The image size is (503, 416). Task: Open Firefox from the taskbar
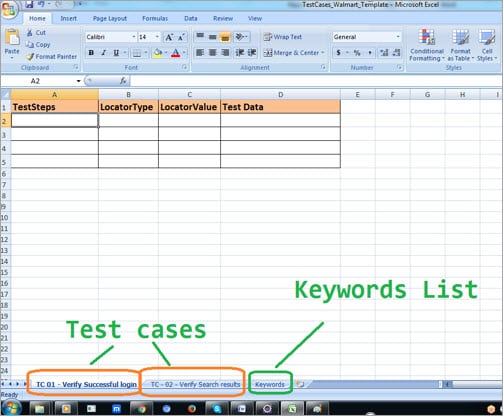(192, 408)
